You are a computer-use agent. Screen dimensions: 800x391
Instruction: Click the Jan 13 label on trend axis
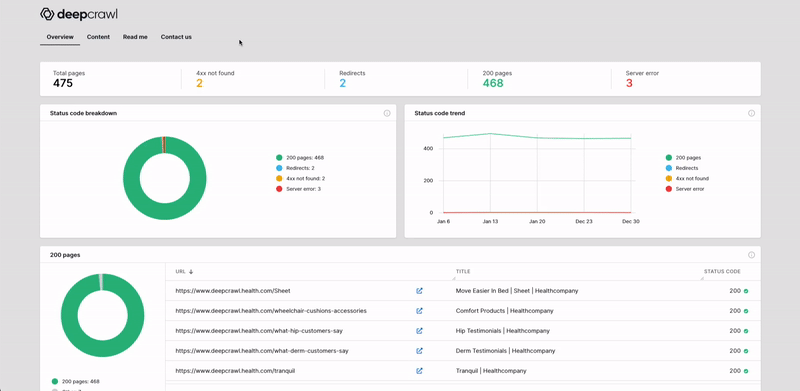pyautogui.click(x=490, y=222)
